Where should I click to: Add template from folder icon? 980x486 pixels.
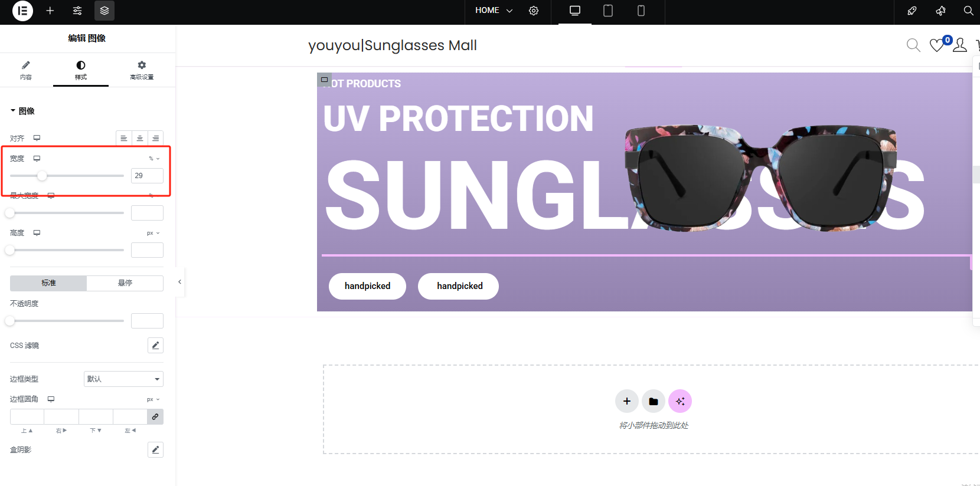tap(654, 402)
